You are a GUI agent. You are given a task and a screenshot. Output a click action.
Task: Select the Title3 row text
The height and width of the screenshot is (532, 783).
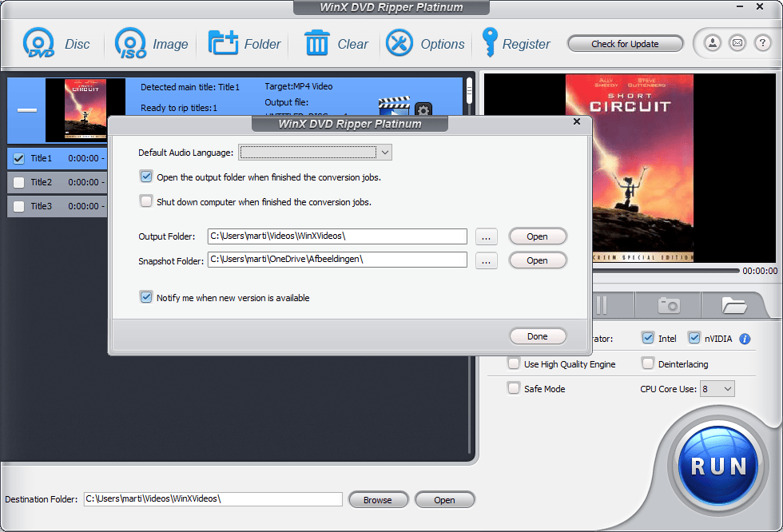(42, 206)
